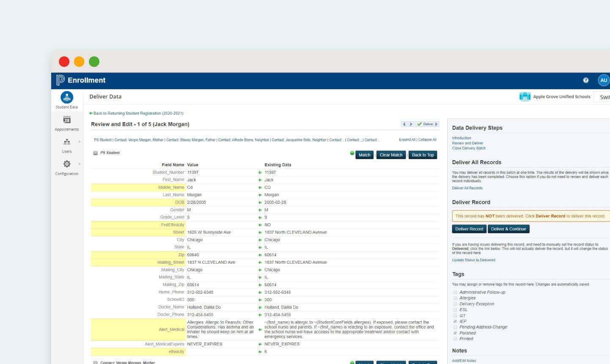Image resolution: width=610 pixels, height=364 pixels.
Task: Click the next record arrow near Deliver
Action: click(410, 124)
